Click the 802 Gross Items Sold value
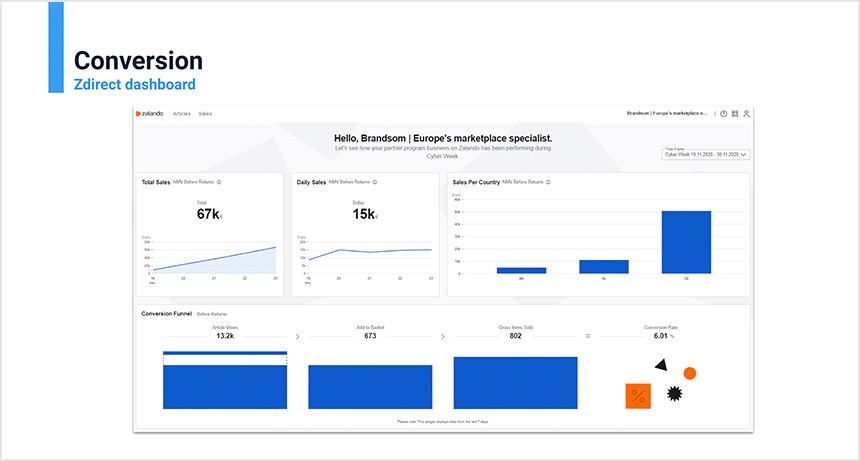 coord(516,335)
